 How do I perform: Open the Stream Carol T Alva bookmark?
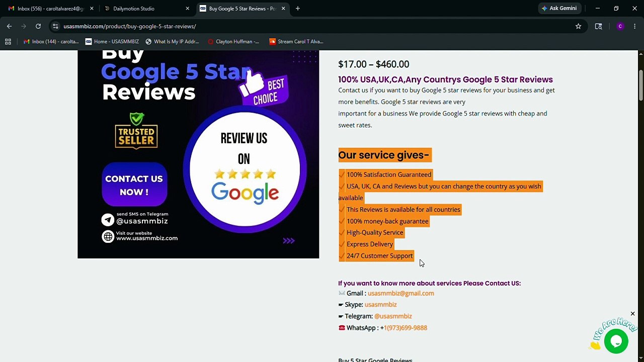pyautogui.click(x=296, y=42)
